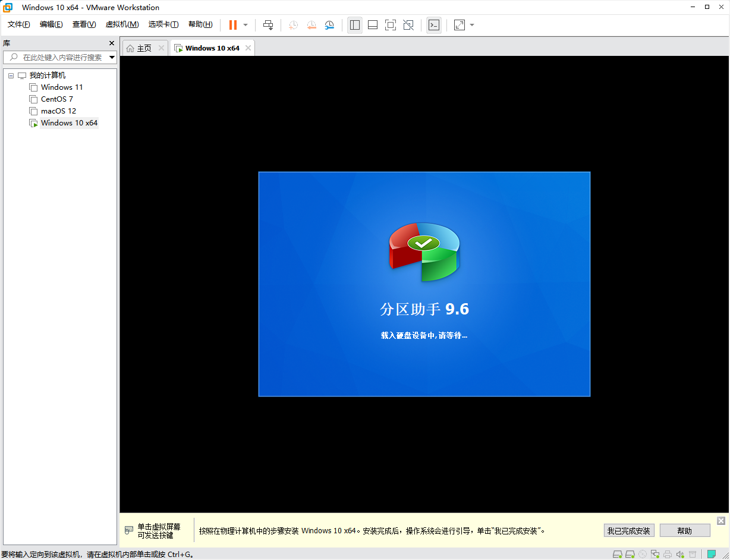Close the 主页 tab

[161, 48]
